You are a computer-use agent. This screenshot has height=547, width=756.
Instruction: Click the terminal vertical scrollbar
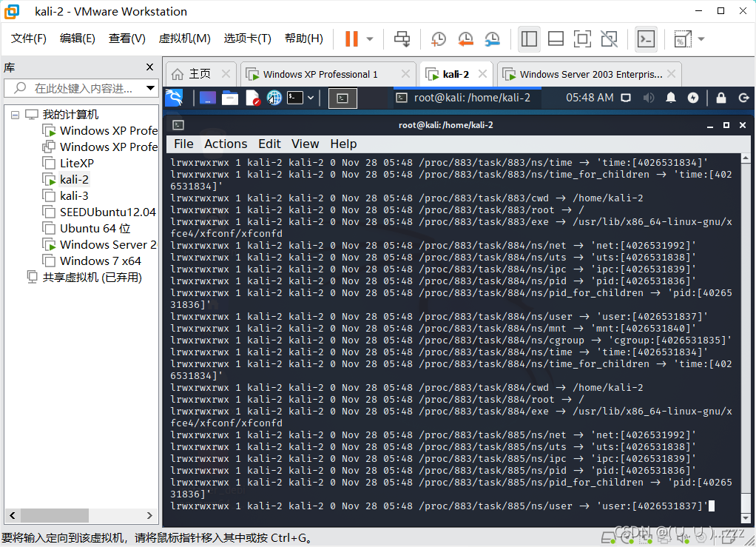tap(746, 338)
